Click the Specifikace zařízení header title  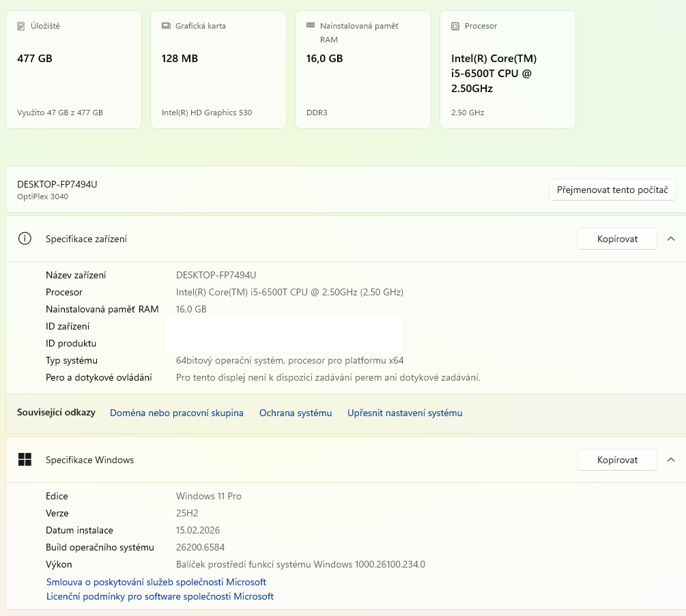click(x=86, y=239)
